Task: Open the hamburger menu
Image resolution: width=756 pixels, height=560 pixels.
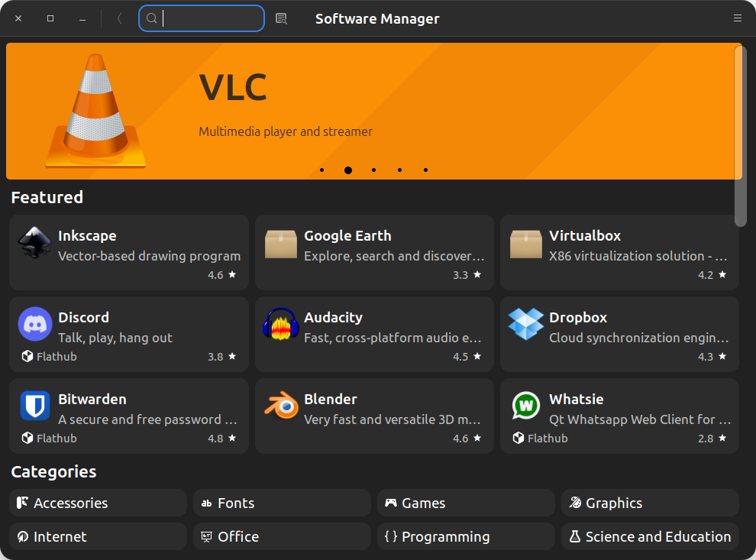Action: tap(738, 18)
